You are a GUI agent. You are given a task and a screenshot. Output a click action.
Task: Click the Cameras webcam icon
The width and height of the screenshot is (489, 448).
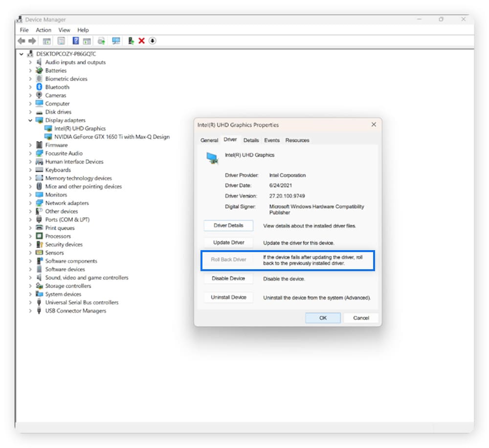[x=39, y=95]
